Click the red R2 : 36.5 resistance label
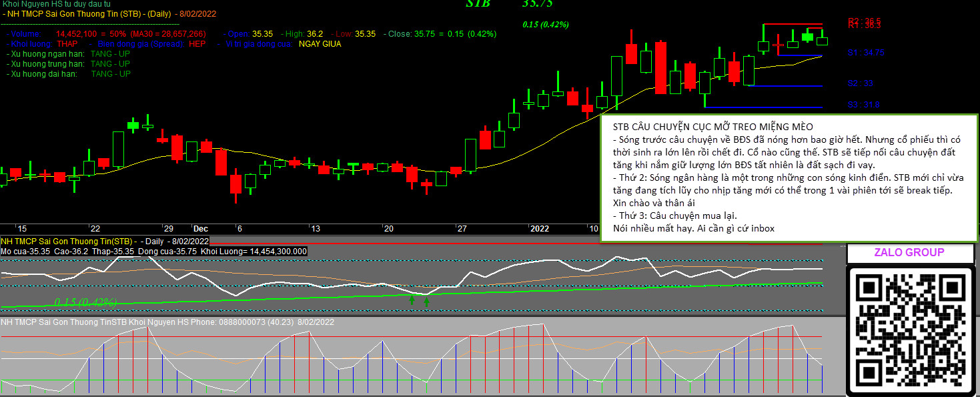Screen dimensions: 980x397 point(865,21)
